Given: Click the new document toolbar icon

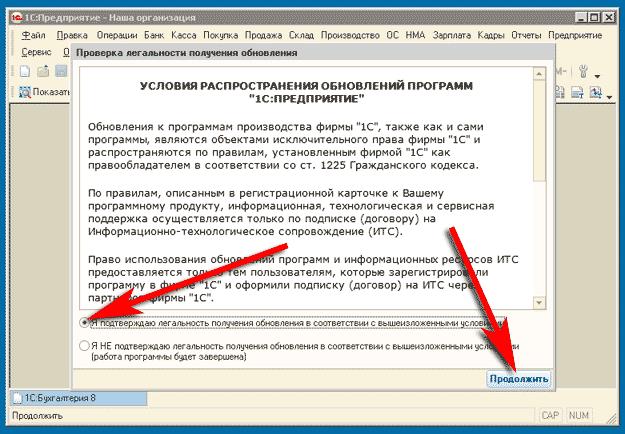Looking at the screenshot, I should pyautogui.click(x=27, y=72).
